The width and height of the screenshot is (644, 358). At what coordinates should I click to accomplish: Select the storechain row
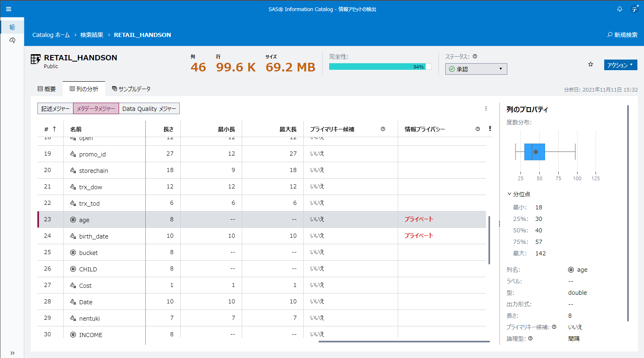pos(261,170)
